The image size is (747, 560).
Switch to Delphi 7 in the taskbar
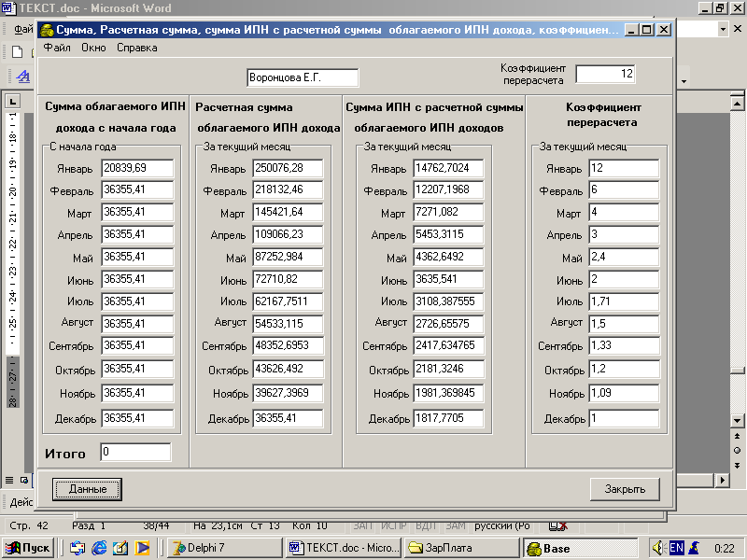[221, 548]
